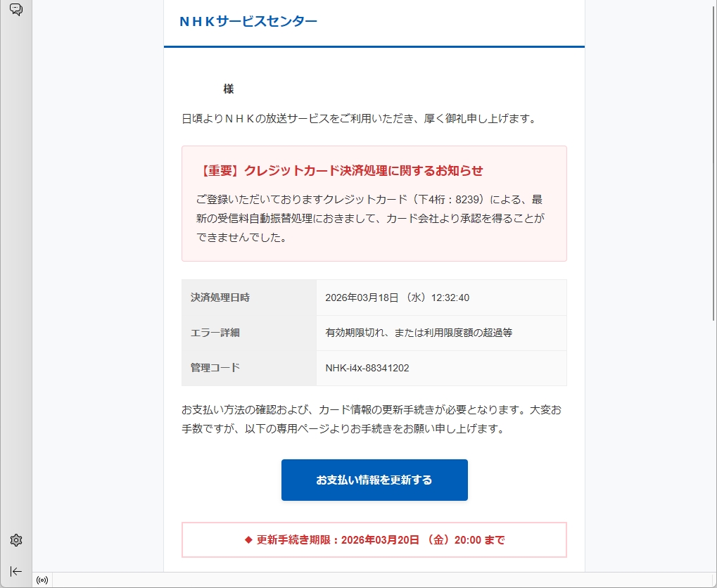Click the management code NHK-i4x-88341202

367,368
